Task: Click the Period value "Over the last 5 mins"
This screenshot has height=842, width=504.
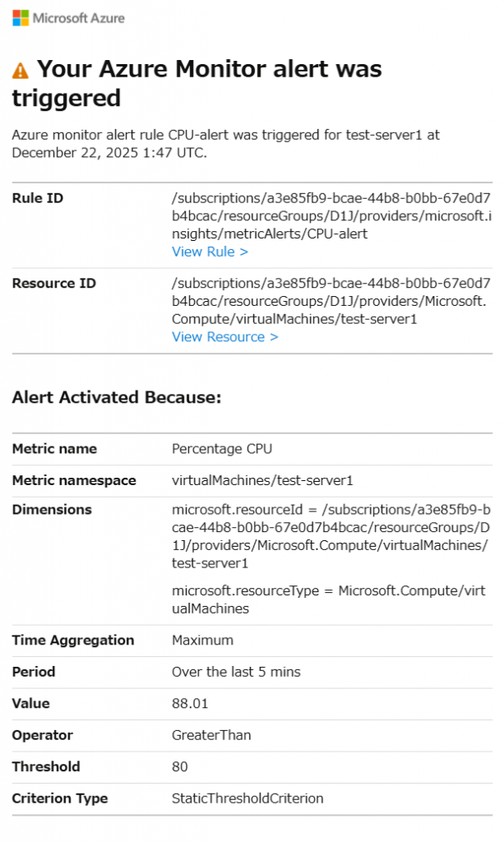Action: (x=236, y=672)
